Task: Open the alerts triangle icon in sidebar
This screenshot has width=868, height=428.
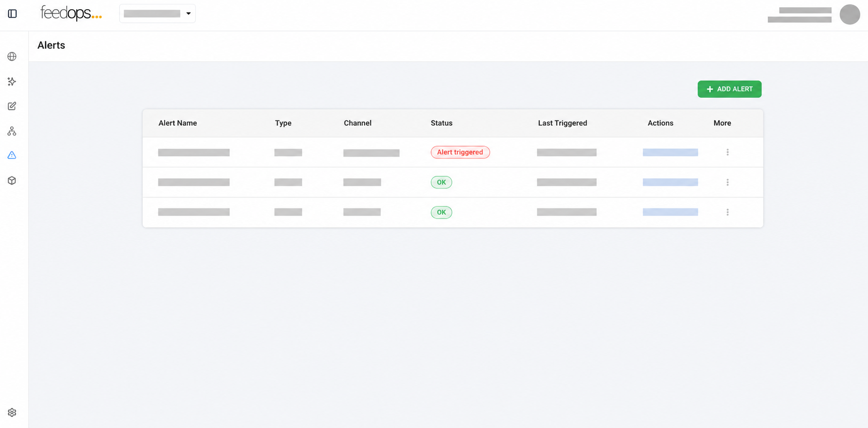Action: [12, 155]
